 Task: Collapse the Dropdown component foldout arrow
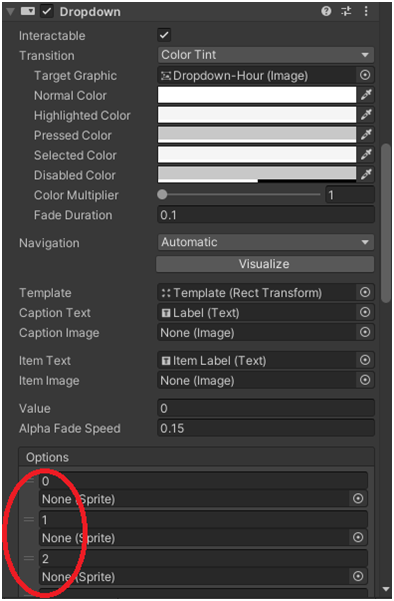point(10,11)
